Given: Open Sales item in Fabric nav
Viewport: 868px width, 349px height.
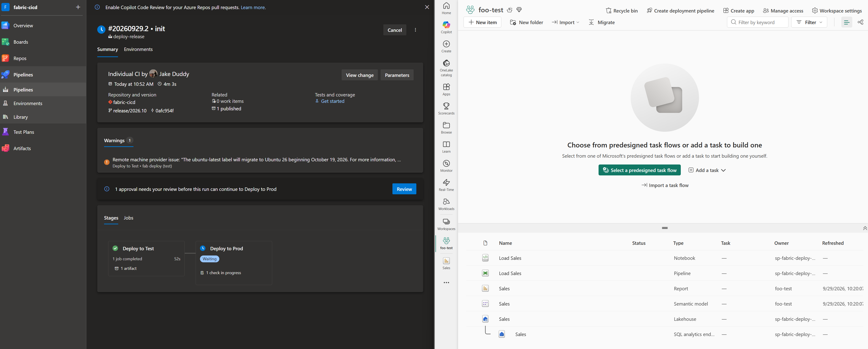Looking at the screenshot, I should [x=446, y=263].
